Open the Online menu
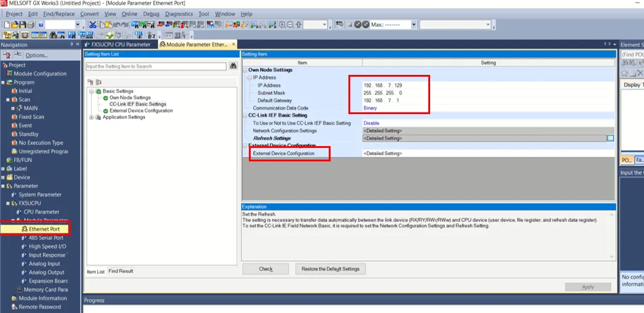 [x=130, y=14]
